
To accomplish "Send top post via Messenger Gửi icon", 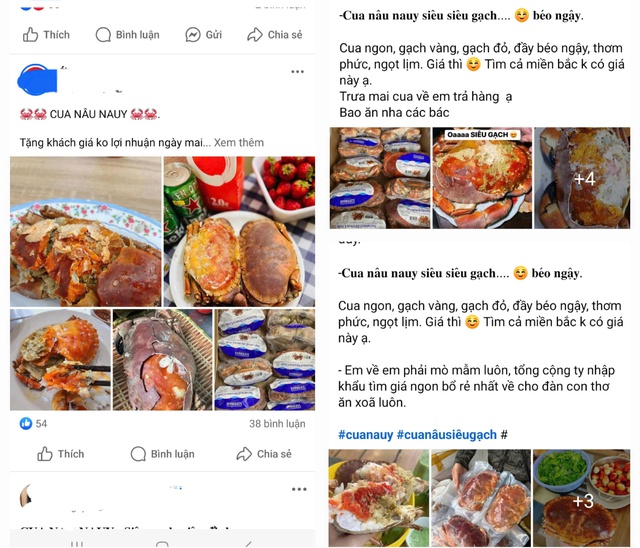I will click(x=203, y=35).
